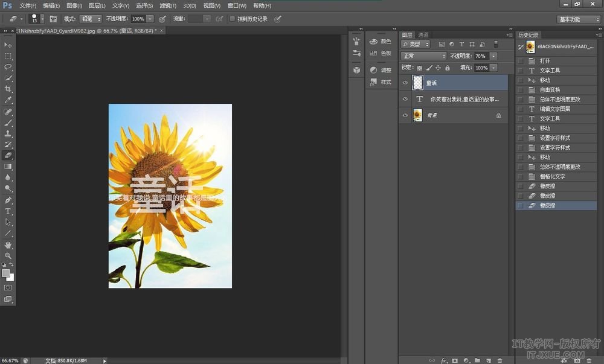Choose the Gradient tool
This screenshot has height=364, width=604.
click(x=8, y=167)
